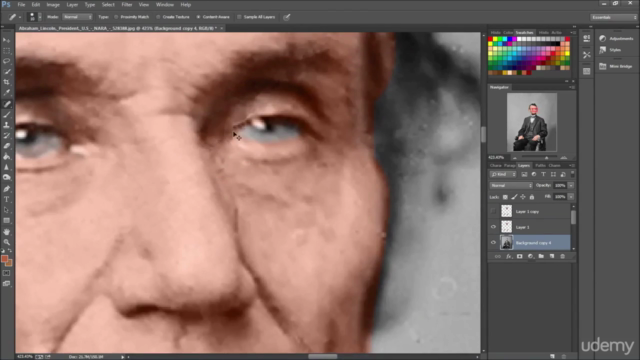The width and height of the screenshot is (640, 360).
Task: Click the Add layer style fx icon
Action: [x=509, y=256]
